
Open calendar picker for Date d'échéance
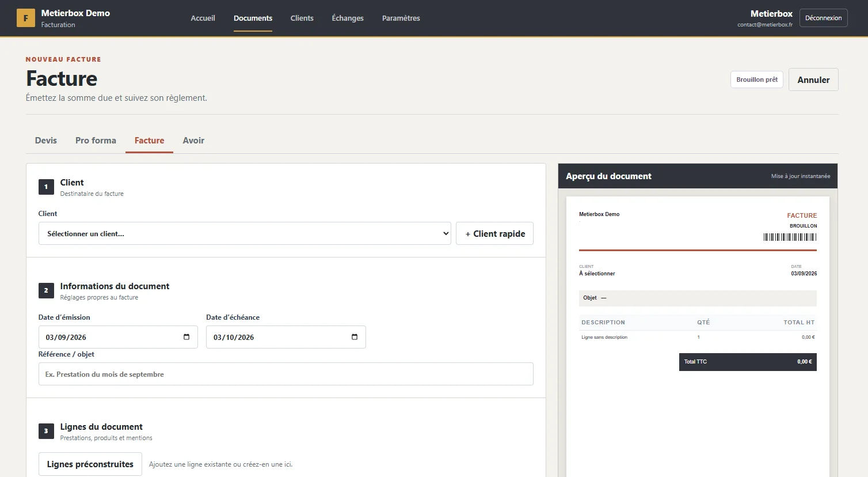point(355,337)
